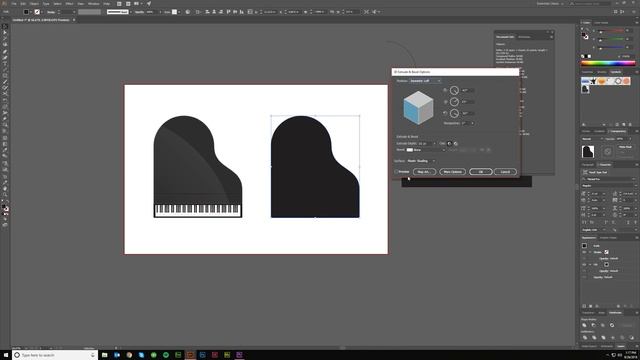Turn cap off for hollow extrude
This screenshot has width=640, height=360.
456,144
